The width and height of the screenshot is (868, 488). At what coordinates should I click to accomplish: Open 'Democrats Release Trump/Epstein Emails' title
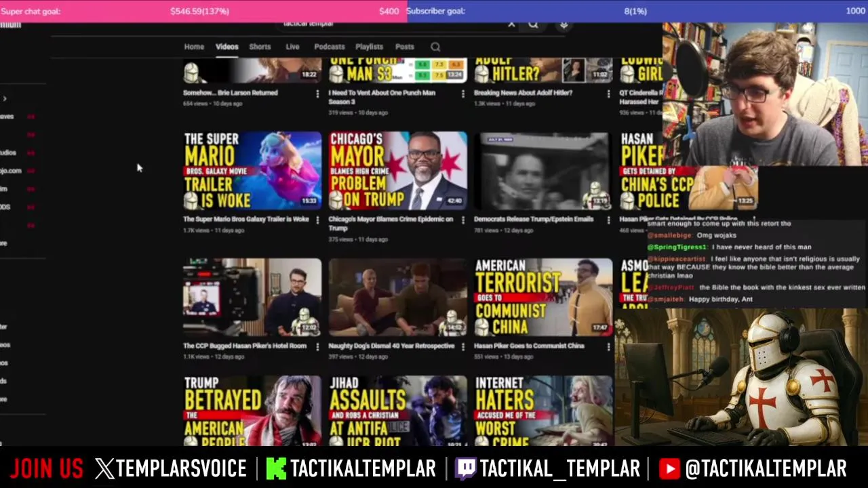point(534,220)
